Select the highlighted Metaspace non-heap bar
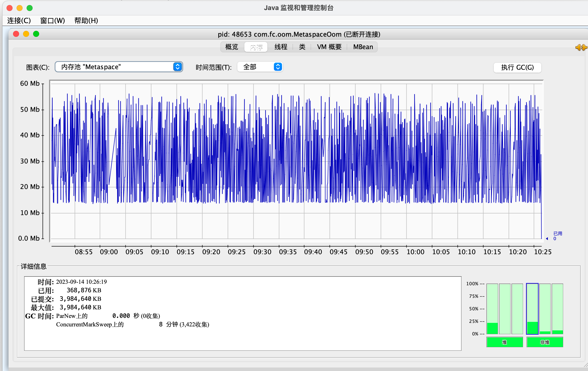Screen dimensions: 588x371 [x=532, y=309]
